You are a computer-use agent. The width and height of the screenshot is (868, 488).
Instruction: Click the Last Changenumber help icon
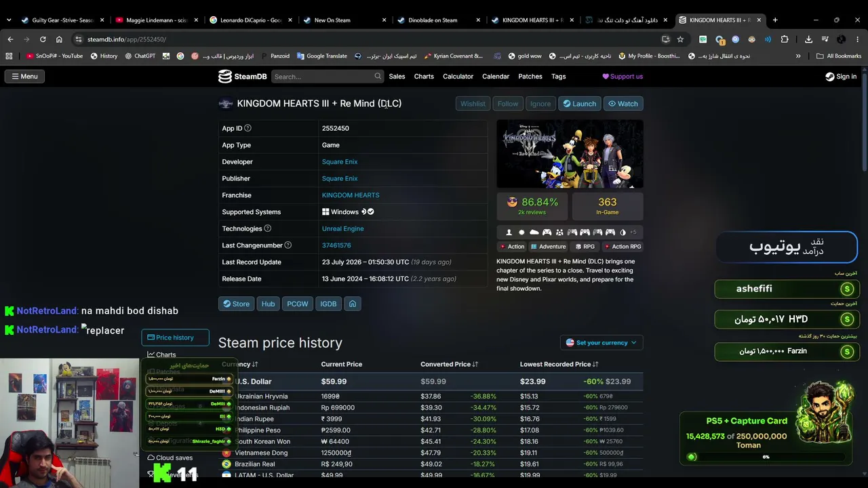coord(288,245)
